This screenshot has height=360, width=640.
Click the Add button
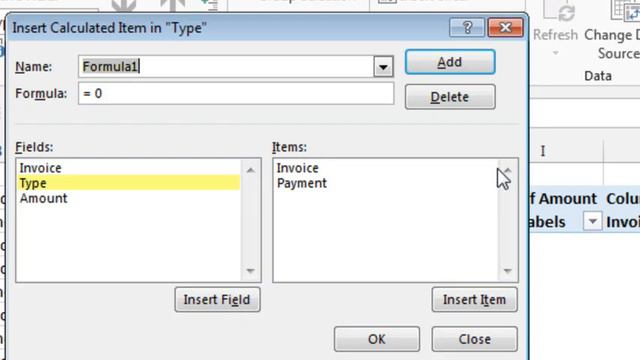point(450,62)
